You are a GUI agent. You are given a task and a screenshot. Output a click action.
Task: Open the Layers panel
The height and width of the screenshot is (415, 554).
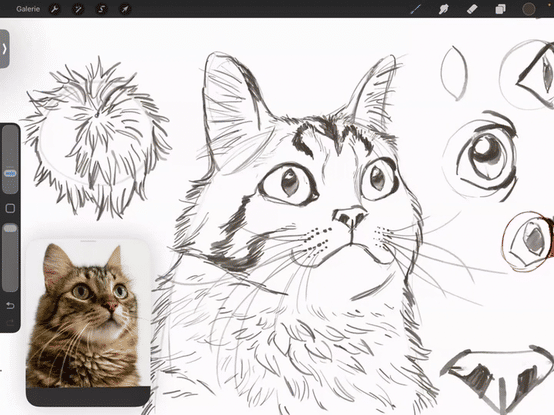click(500, 9)
